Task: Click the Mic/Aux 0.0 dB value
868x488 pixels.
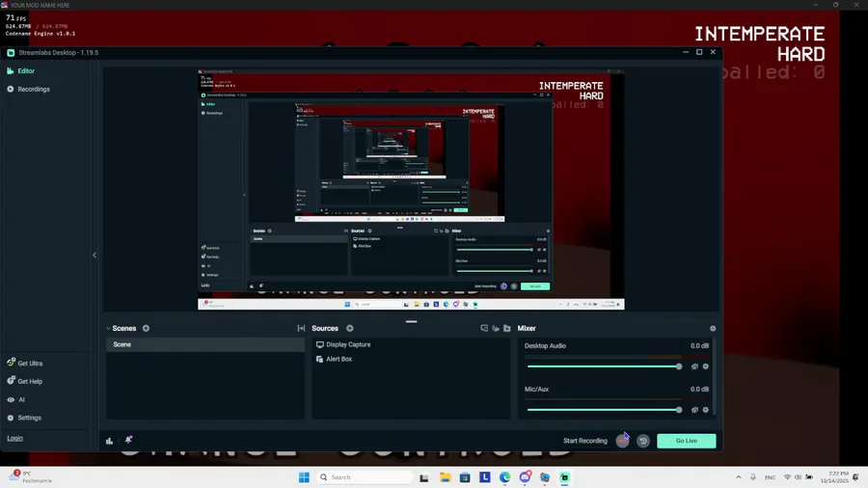Action: [700, 390]
